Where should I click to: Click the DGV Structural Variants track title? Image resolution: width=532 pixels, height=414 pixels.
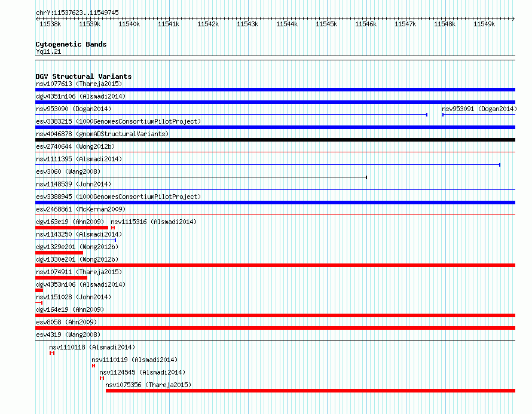click(84, 76)
